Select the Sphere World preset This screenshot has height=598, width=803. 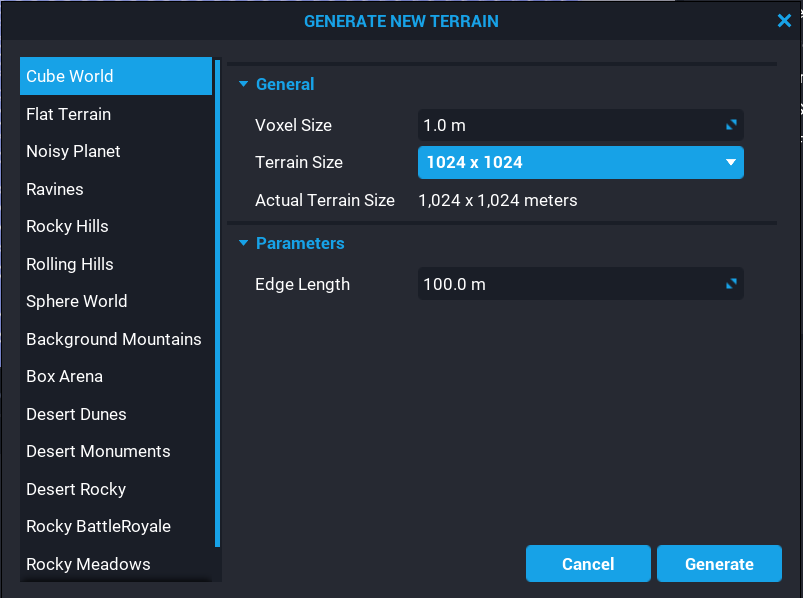(76, 301)
